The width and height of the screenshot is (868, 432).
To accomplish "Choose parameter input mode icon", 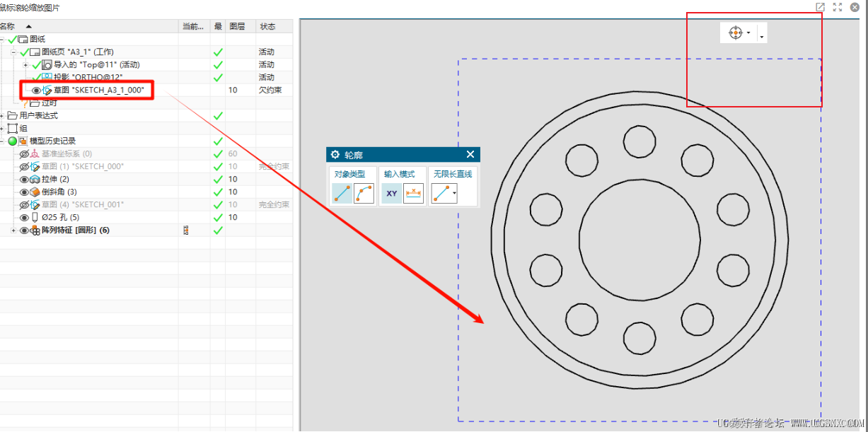I will coord(414,194).
